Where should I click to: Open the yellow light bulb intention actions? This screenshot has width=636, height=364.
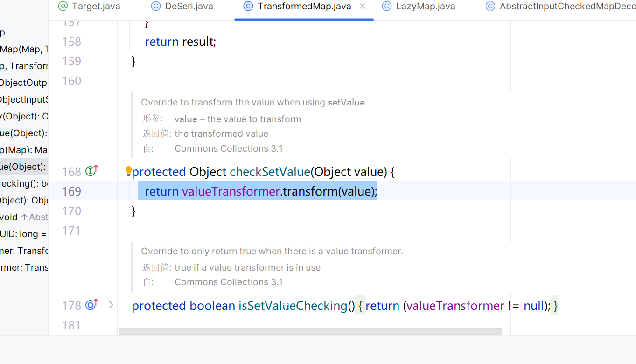(128, 171)
